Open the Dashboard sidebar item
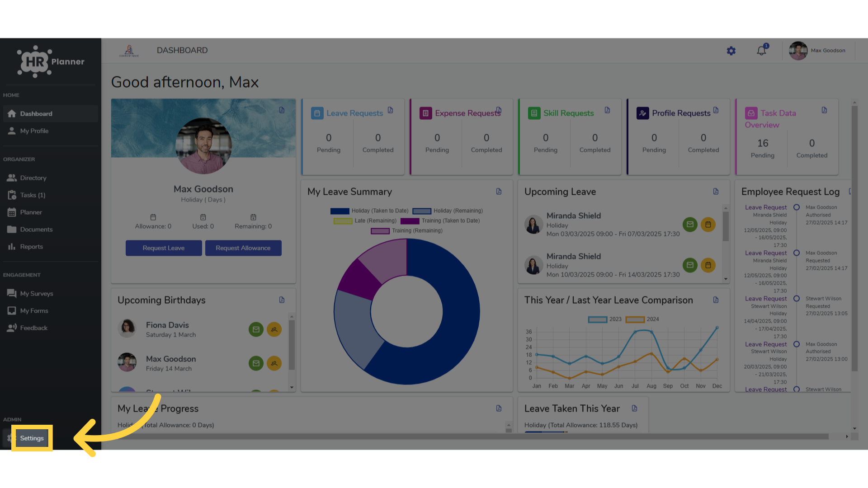 [x=50, y=114]
